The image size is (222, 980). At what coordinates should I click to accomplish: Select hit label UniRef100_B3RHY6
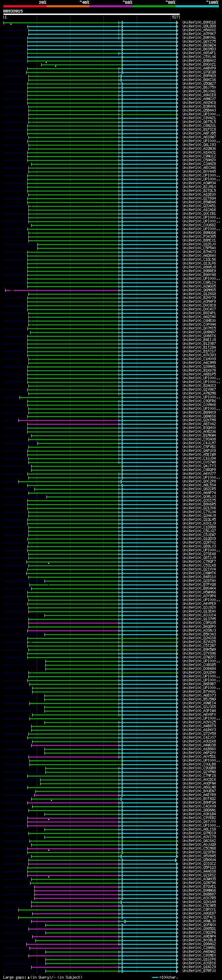tap(199, 106)
